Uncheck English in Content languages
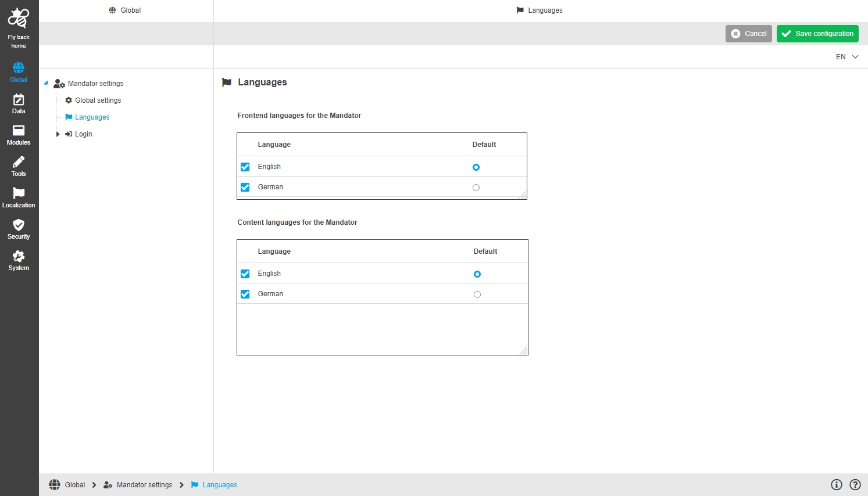The height and width of the screenshot is (496, 868). (245, 274)
